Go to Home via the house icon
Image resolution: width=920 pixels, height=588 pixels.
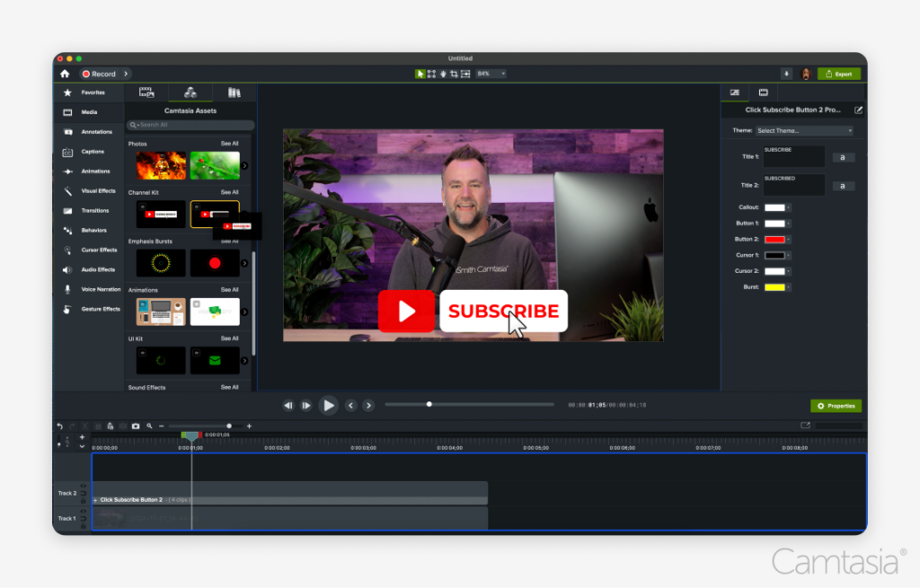tap(65, 74)
